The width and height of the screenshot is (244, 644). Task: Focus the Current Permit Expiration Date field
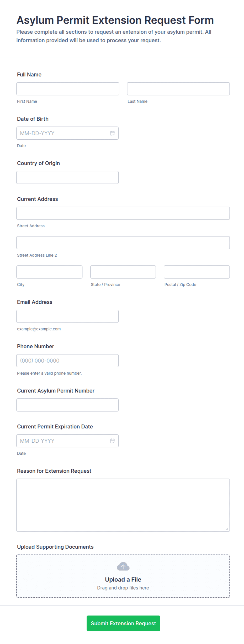[67, 441]
